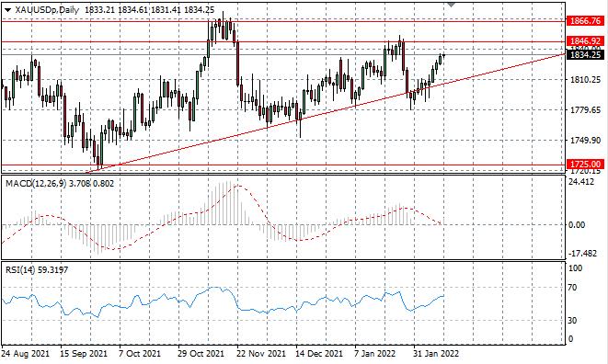The width and height of the screenshot is (608, 364).
Task: Click the 1749.90 price scale value
Action: click(x=586, y=141)
